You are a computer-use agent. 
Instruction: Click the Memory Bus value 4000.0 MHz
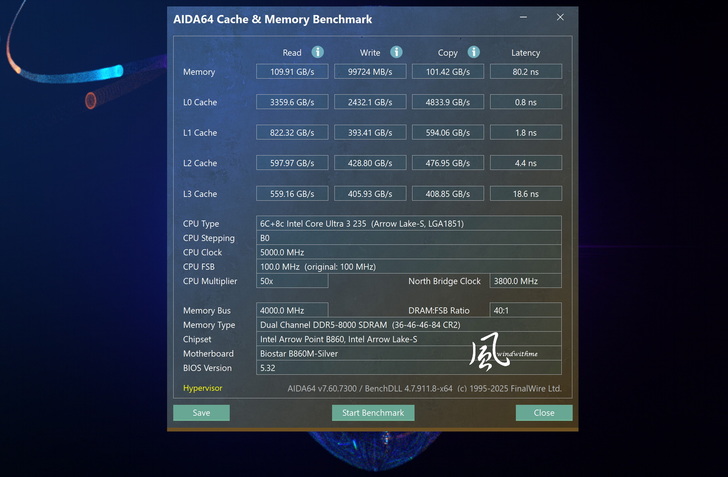pos(292,310)
